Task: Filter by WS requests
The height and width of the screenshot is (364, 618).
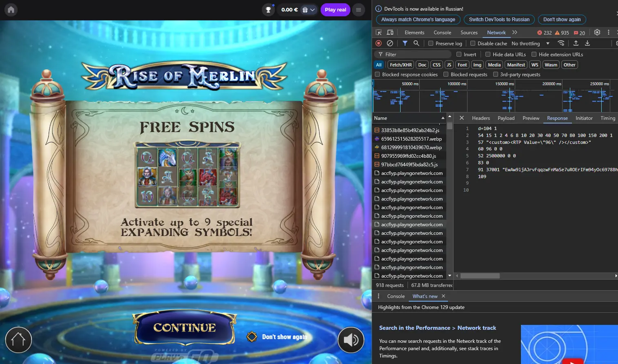Action: point(535,65)
